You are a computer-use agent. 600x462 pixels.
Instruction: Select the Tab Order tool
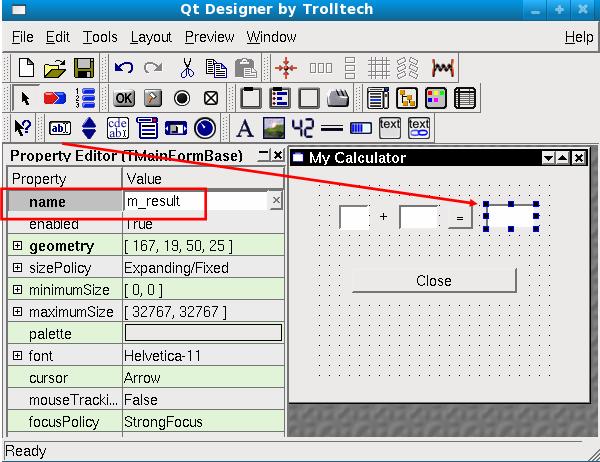(x=85, y=98)
